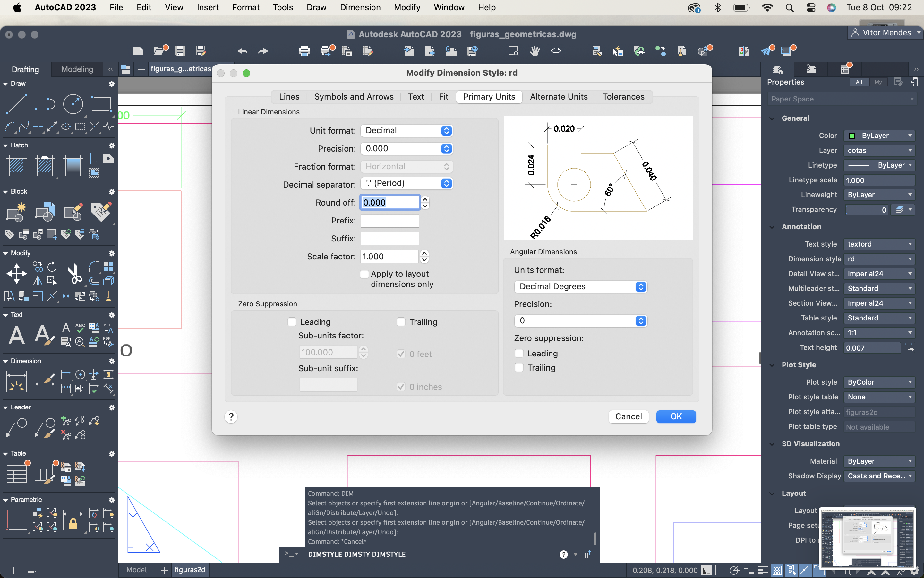Click the Draw panel gear icon
The image size is (924, 578).
coord(112,84)
